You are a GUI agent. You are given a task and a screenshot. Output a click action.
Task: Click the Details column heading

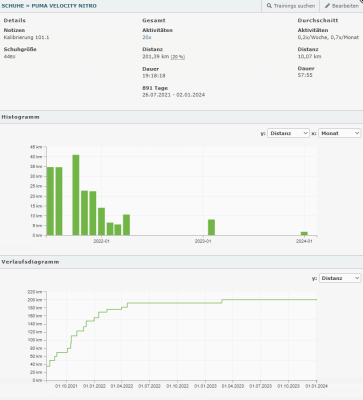click(x=15, y=20)
